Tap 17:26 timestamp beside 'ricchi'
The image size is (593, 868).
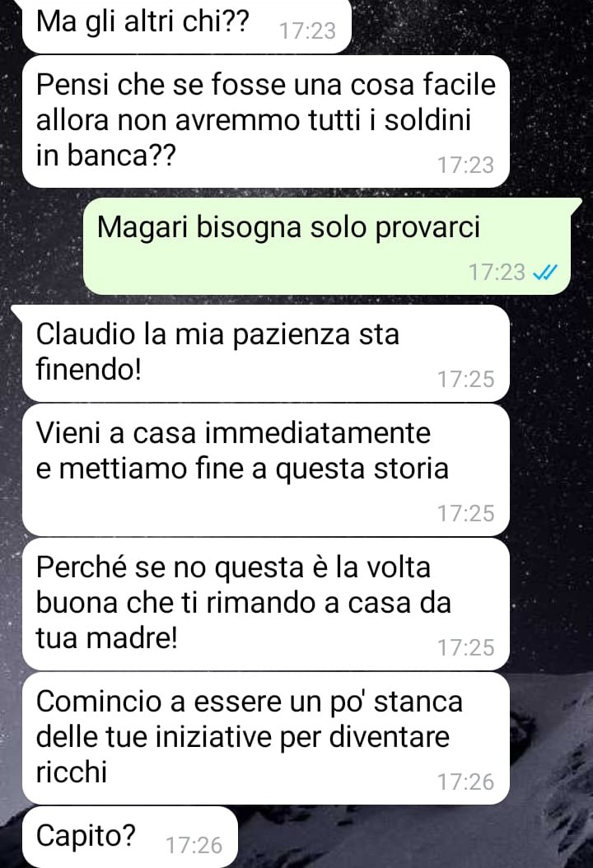465,782
